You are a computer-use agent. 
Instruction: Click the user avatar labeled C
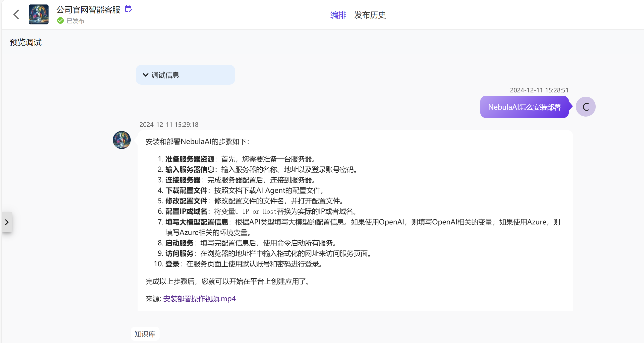pos(585,107)
